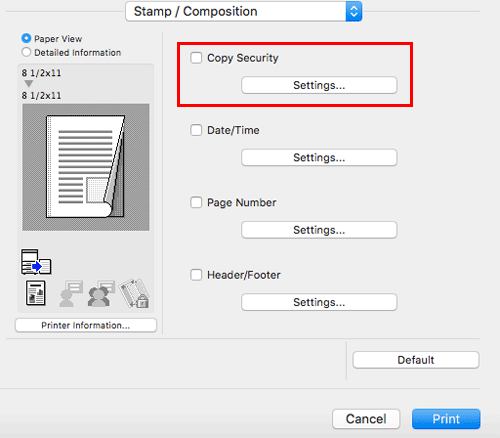Select the Detailed Information radio button

click(26, 52)
